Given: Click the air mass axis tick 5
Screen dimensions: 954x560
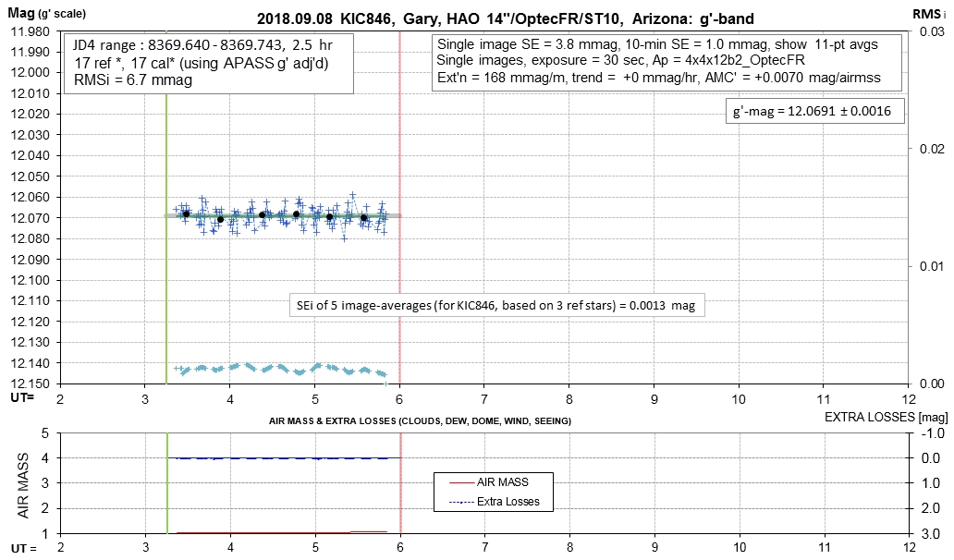Looking at the screenshot, I should point(44,433).
